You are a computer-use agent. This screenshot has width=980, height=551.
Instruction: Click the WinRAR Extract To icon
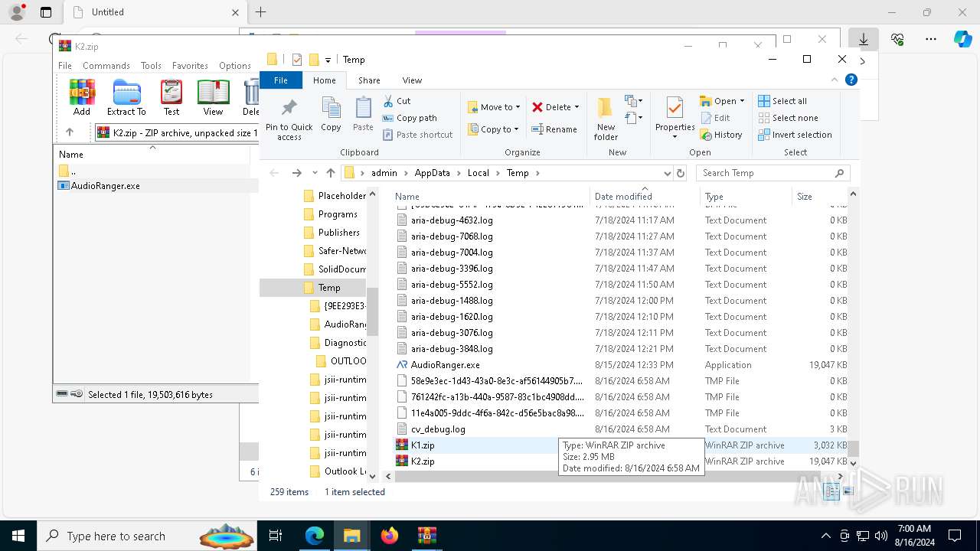coord(126,97)
